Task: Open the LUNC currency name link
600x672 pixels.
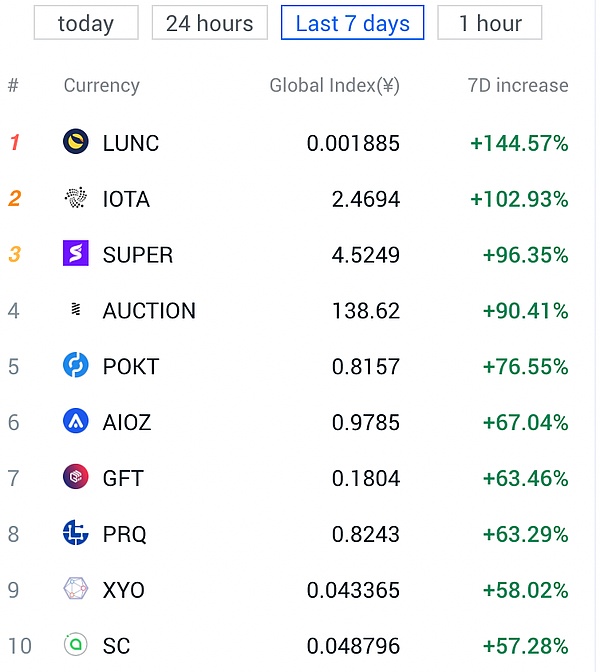Action: pos(130,143)
